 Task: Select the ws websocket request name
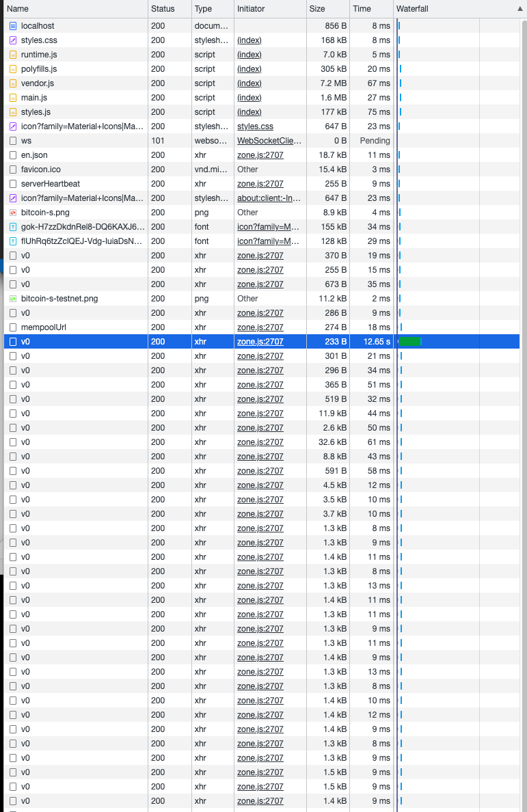tap(27, 141)
